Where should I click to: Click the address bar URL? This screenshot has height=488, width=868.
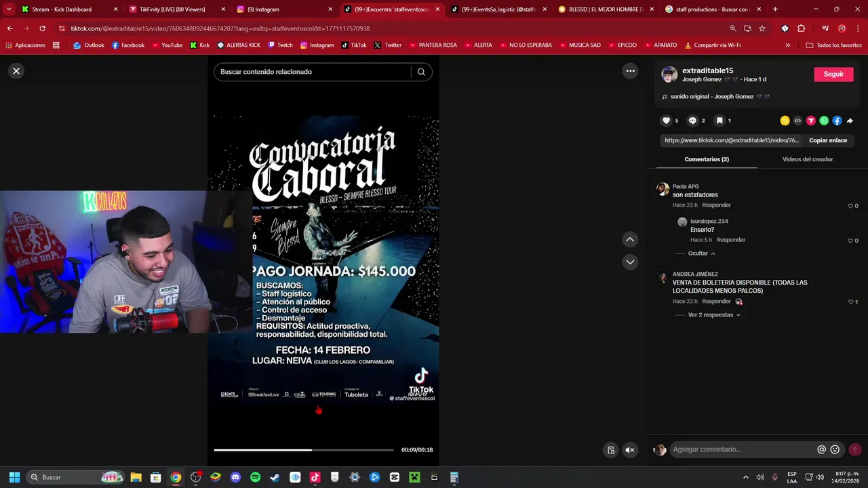tap(220, 28)
